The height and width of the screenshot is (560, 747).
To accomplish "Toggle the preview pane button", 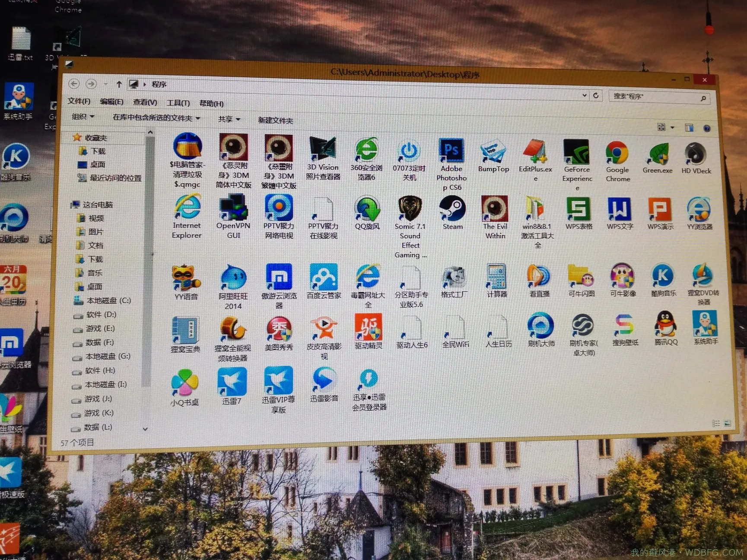I will [x=689, y=127].
